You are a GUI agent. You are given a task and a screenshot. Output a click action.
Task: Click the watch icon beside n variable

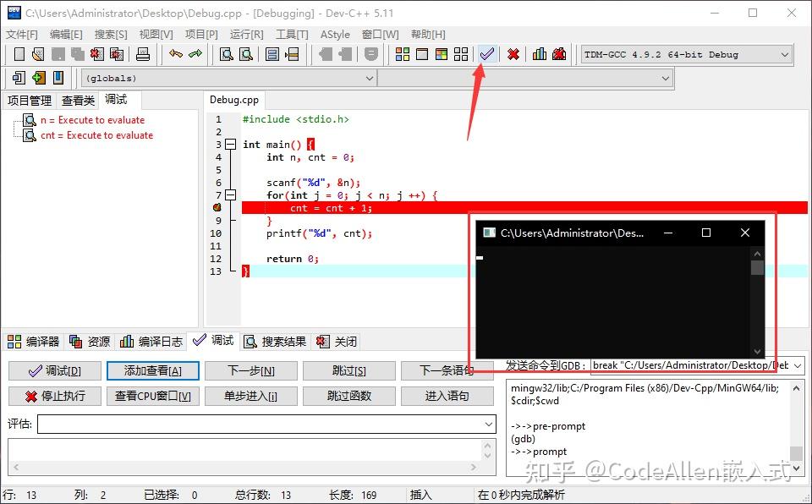[x=30, y=120]
